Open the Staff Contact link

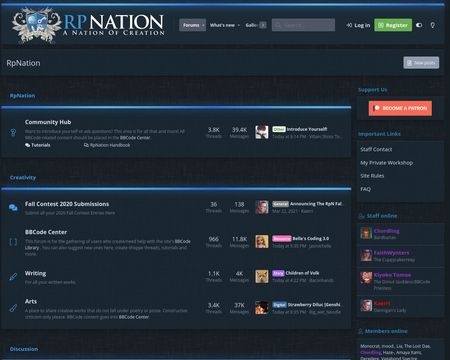(376, 149)
